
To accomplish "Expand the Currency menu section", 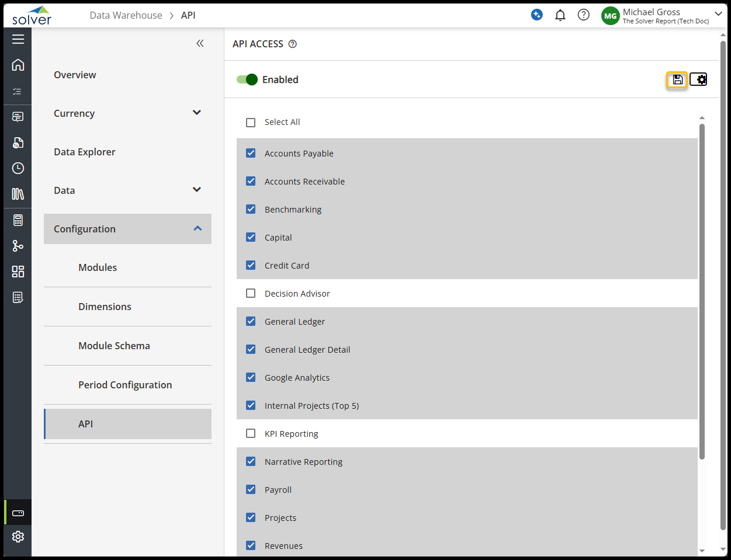I will point(197,113).
